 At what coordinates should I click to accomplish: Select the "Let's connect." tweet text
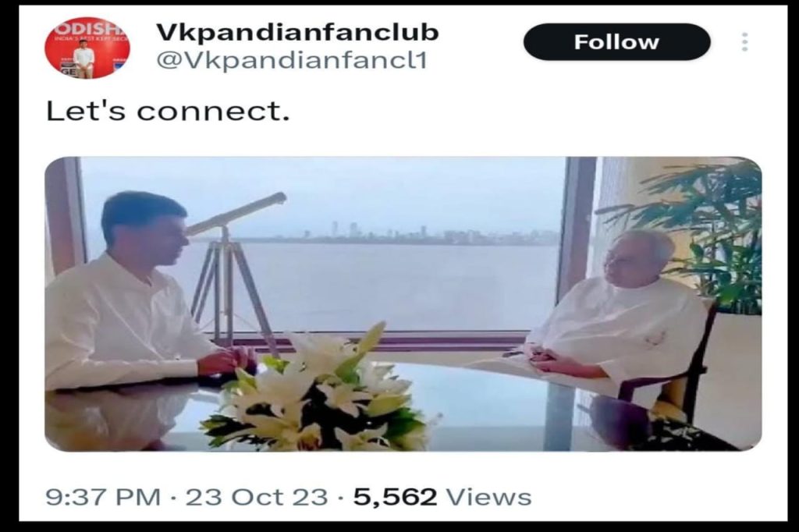point(168,111)
